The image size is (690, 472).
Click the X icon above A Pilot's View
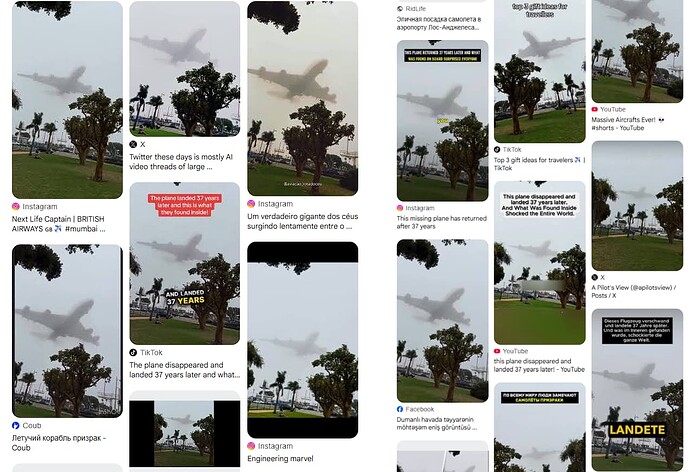(595, 277)
